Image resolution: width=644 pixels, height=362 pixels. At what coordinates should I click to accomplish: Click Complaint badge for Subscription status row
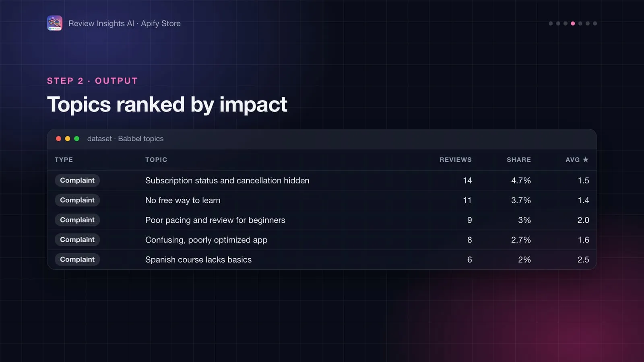(77, 180)
